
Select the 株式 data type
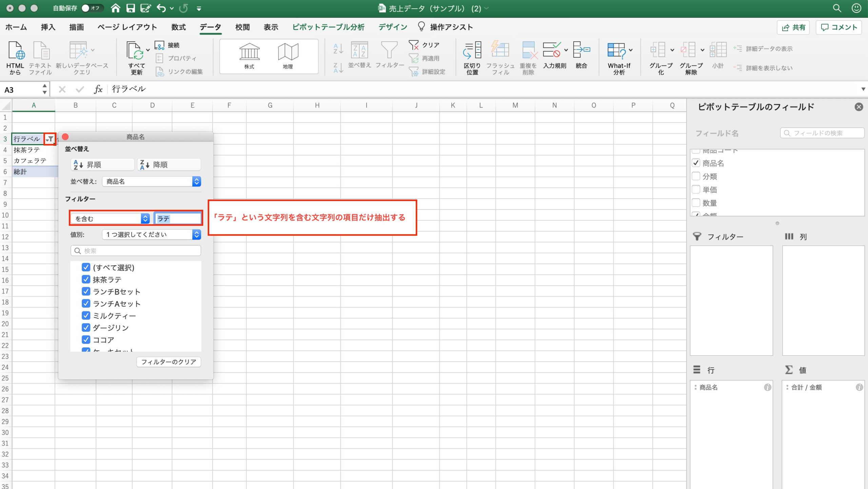point(250,56)
